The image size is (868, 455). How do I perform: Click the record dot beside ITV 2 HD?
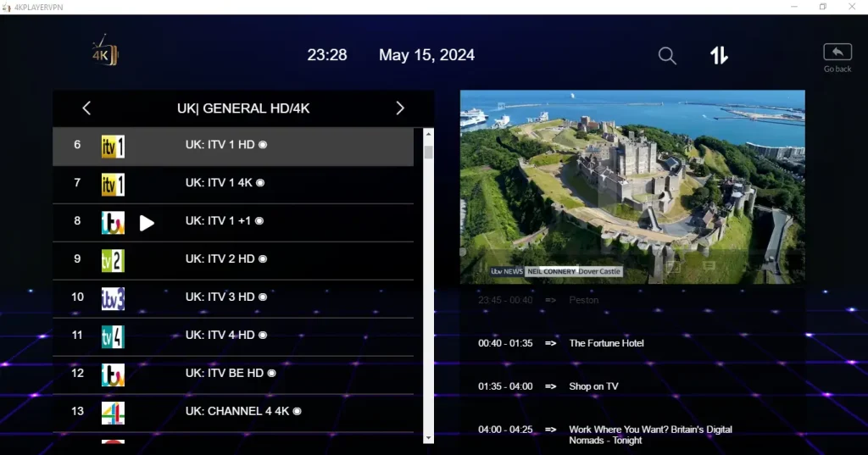point(263,259)
